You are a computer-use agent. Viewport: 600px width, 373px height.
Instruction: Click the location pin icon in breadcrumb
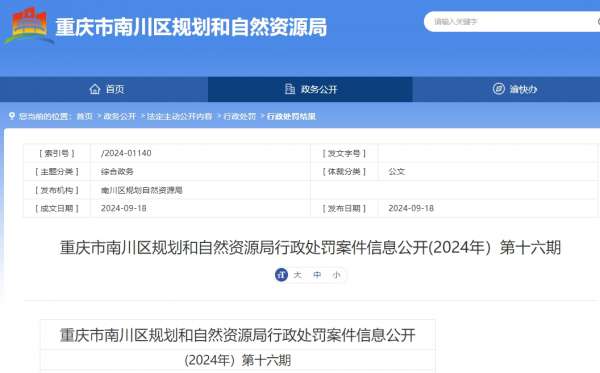pyautogui.click(x=12, y=116)
